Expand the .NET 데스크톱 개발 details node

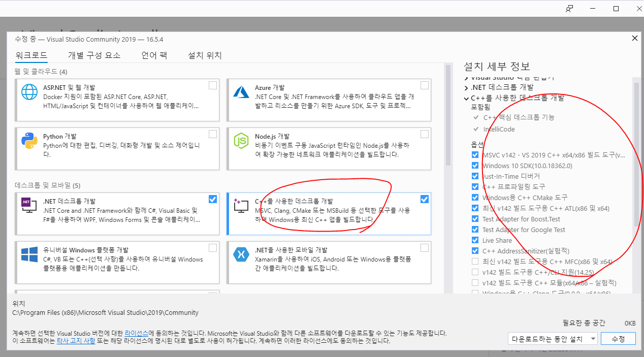pyautogui.click(x=466, y=87)
